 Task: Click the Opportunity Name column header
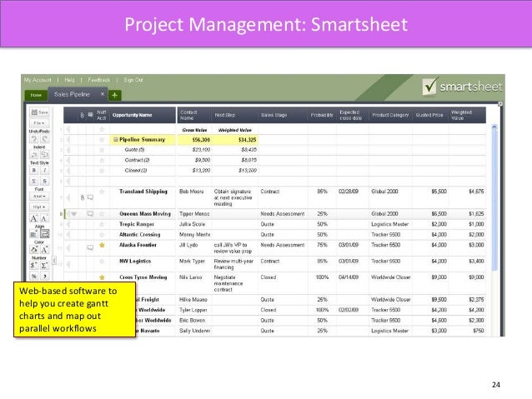(143, 115)
